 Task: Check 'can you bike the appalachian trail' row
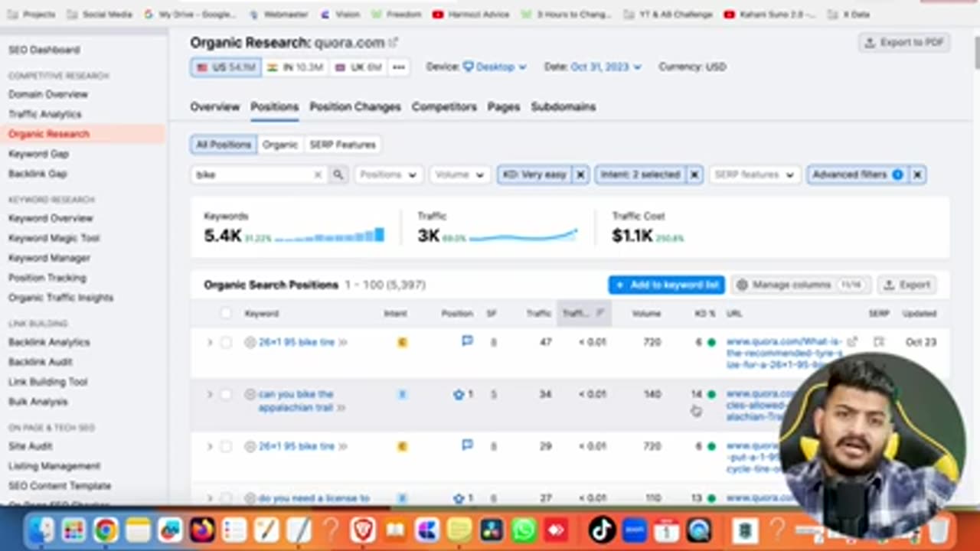(x=226, y=394)
